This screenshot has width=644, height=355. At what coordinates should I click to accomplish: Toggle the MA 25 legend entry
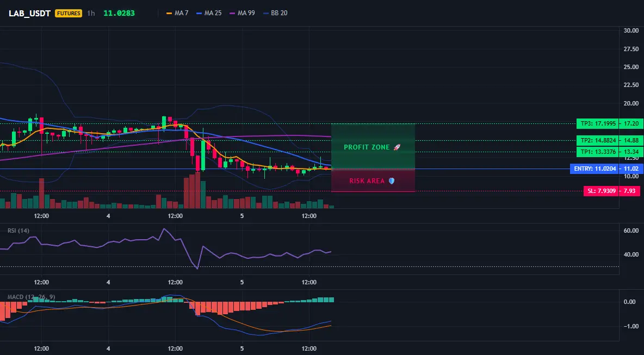click(x=209, y=13)
